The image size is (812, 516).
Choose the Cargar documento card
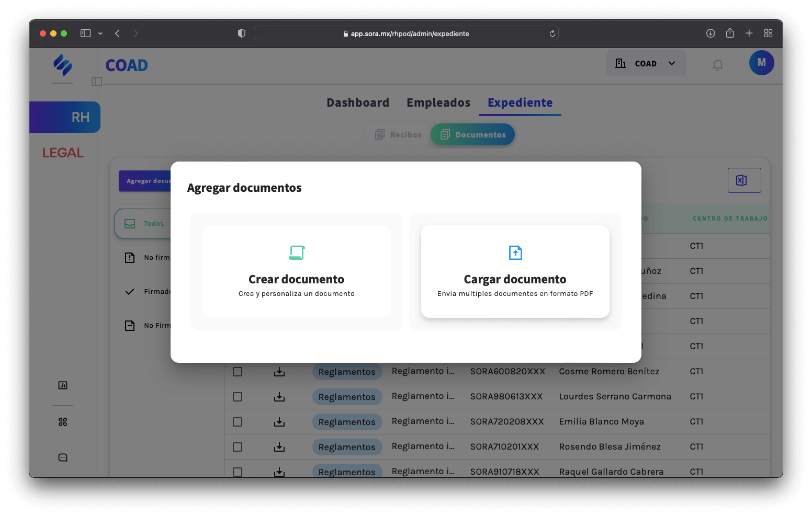[515, 271]
